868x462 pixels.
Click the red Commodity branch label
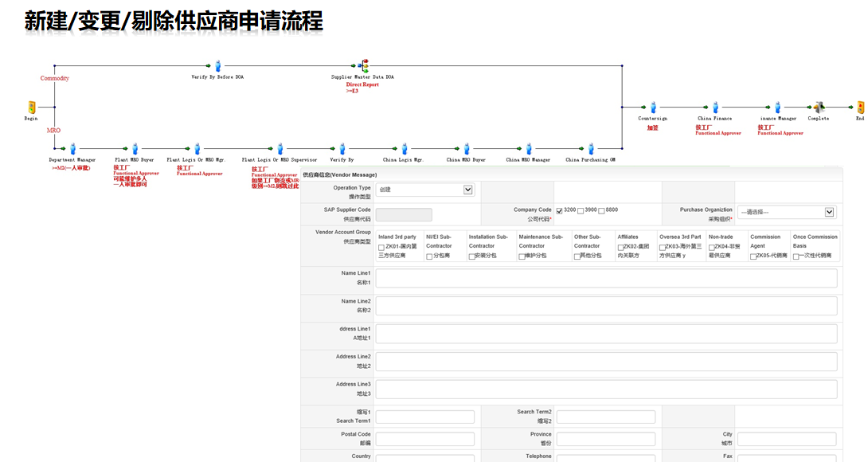coord(55,78)
